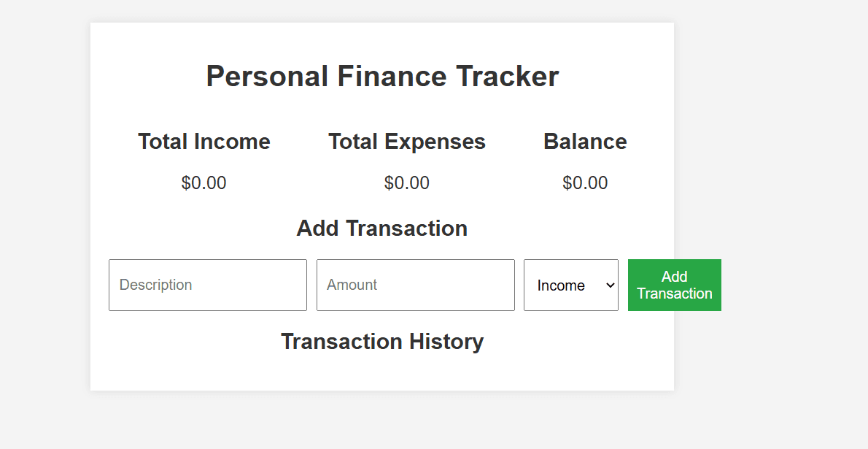The image size is (868, 449).
Task: Click the Balance heading
Action: (x=585, y=142)
